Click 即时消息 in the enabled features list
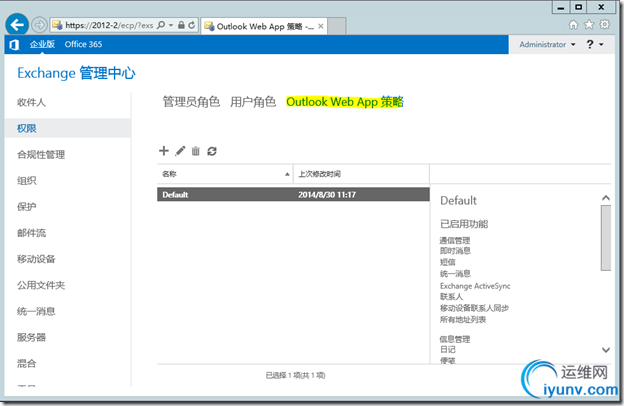 (x=455, y=251)
